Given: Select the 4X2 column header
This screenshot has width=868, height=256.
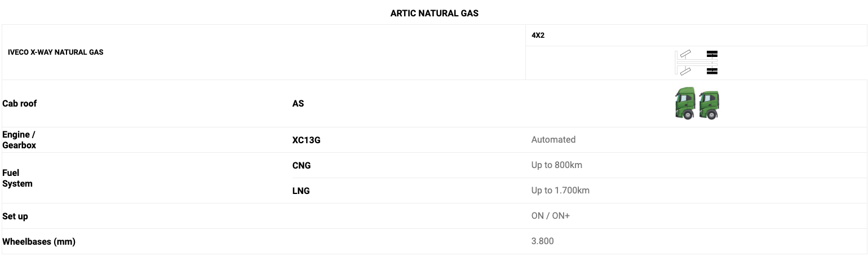Looking at the screenshot, I should pyautogui.click(x=538, y=36).
